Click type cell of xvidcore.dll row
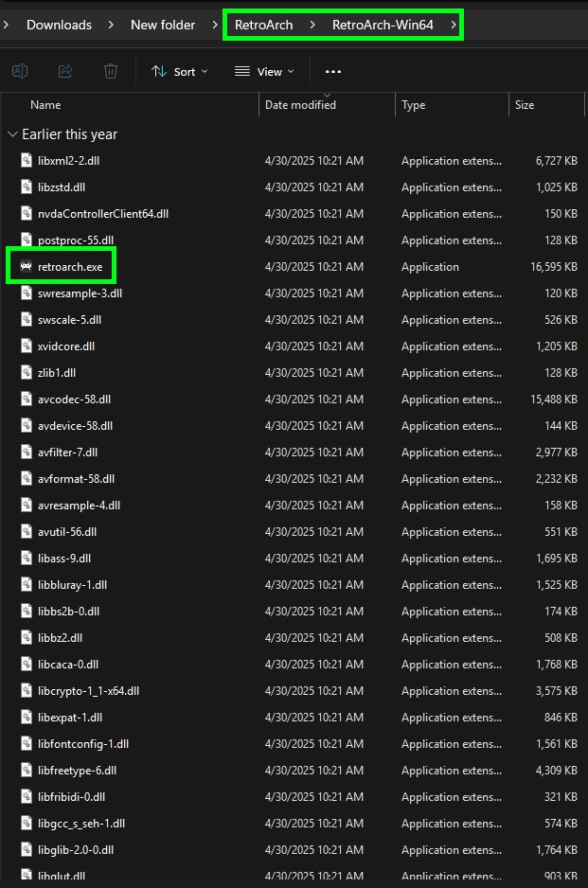The height and width of the screenshot is (888, 588). [452, 346]
